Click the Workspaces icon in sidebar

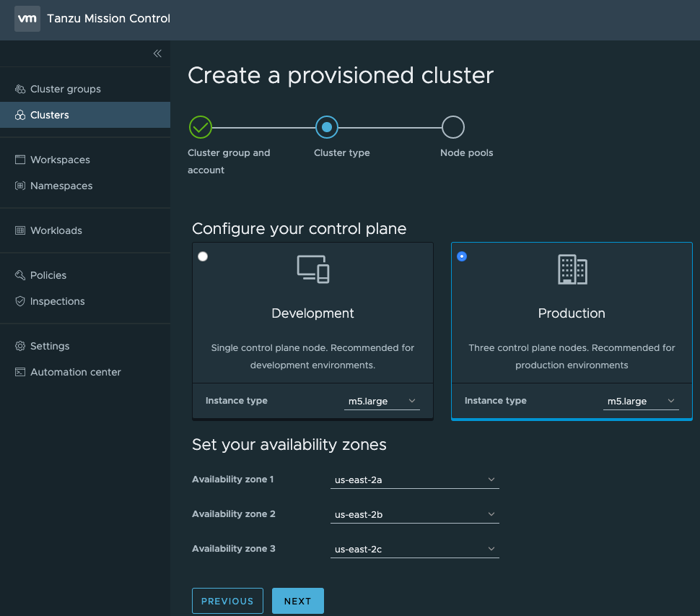coord(20,160)
